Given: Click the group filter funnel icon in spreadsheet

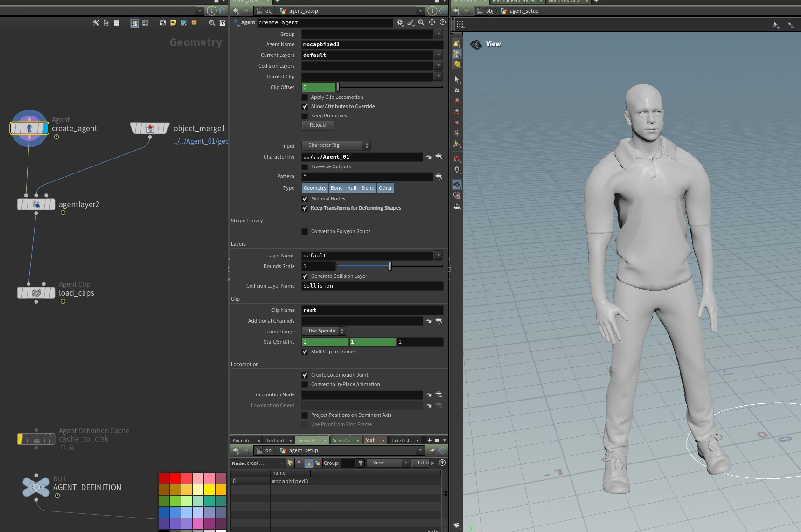Looking at the screenshot, I should click(361, 463).
